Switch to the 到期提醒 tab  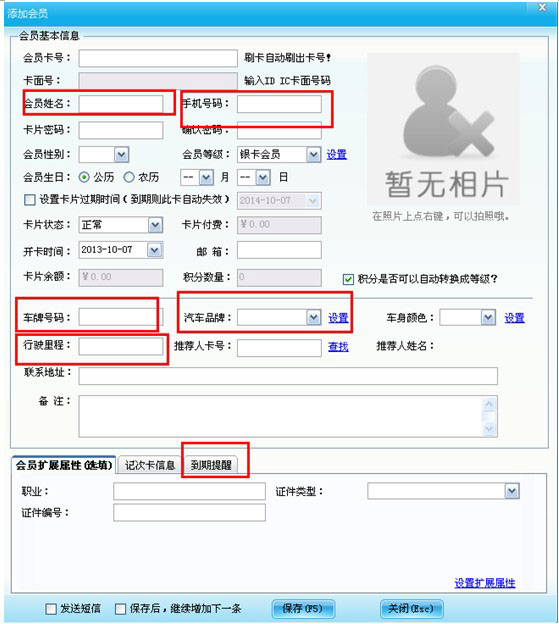(x=211, y=465)
